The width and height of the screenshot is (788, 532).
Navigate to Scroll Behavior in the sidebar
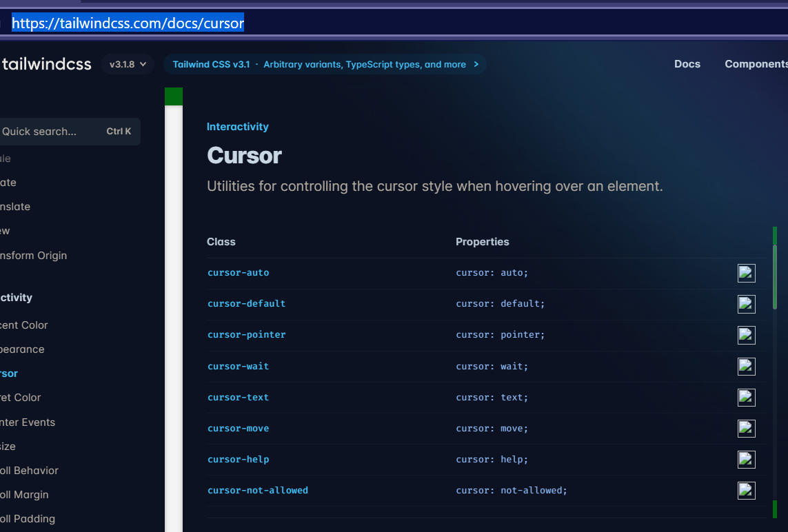pyautogui.click(x=30, y=470)
